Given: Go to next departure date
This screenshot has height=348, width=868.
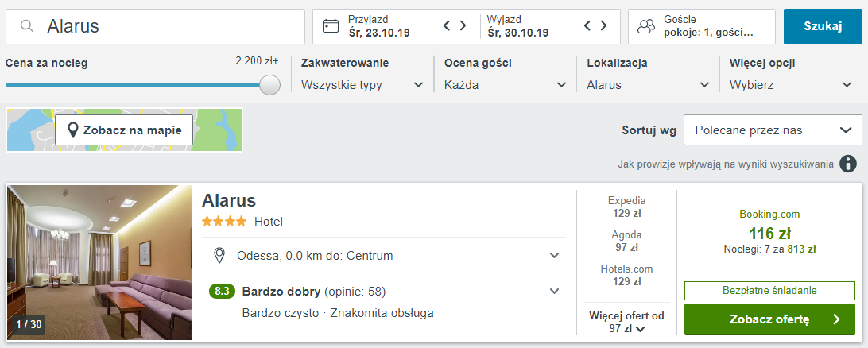Looking at the screenshot, I should click(x=603, y=26).
